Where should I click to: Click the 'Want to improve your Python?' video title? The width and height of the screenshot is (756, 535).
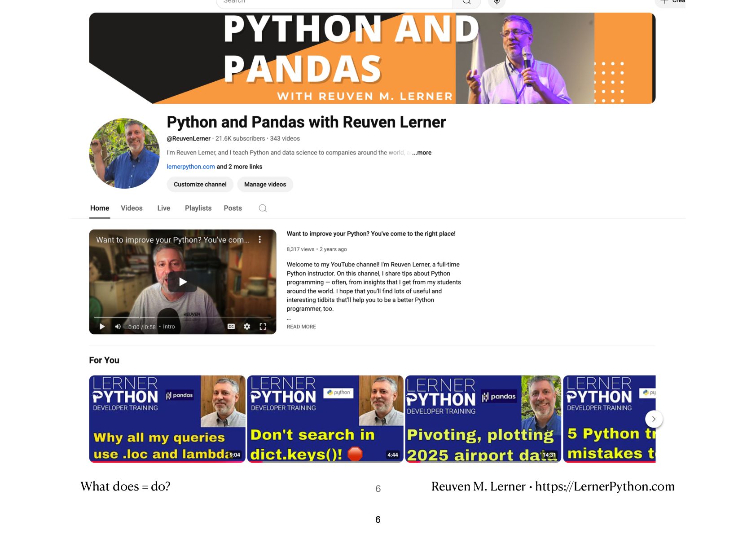point(371,234)
